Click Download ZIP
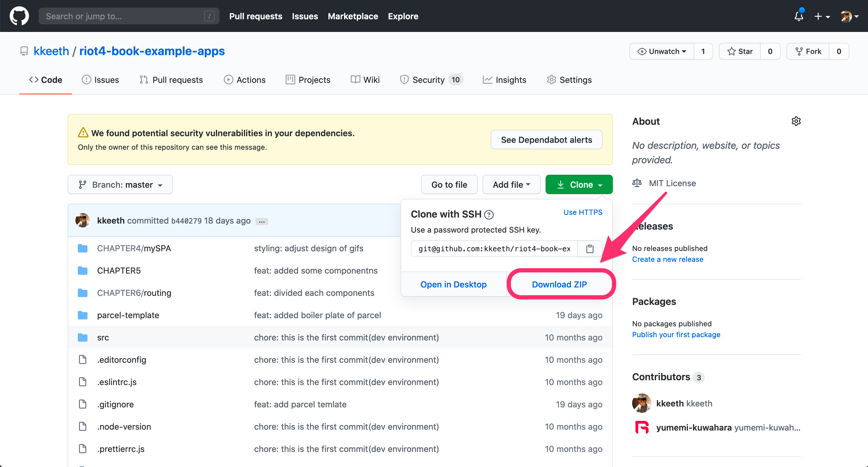This screenshot has height=467, width=868. [559, 284]
